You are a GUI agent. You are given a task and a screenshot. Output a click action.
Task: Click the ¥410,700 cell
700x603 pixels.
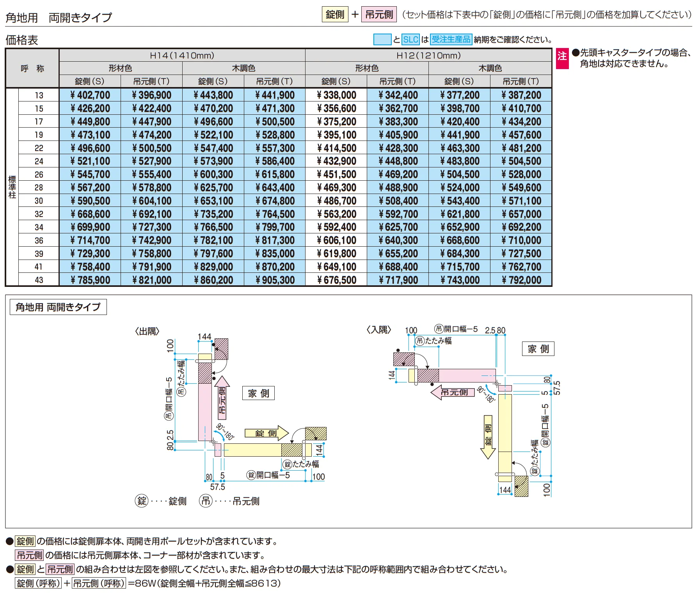(x=521, y=109)
